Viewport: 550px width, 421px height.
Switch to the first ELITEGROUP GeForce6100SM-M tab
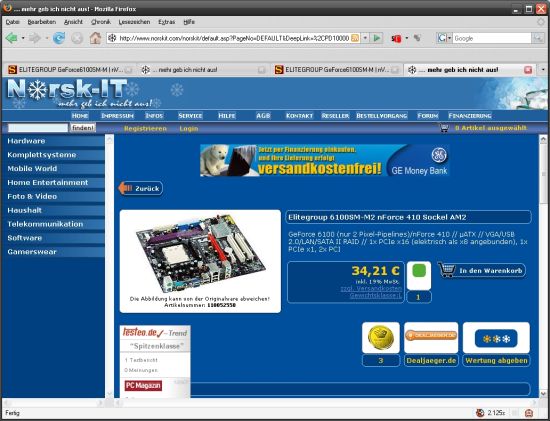[69, 70]
